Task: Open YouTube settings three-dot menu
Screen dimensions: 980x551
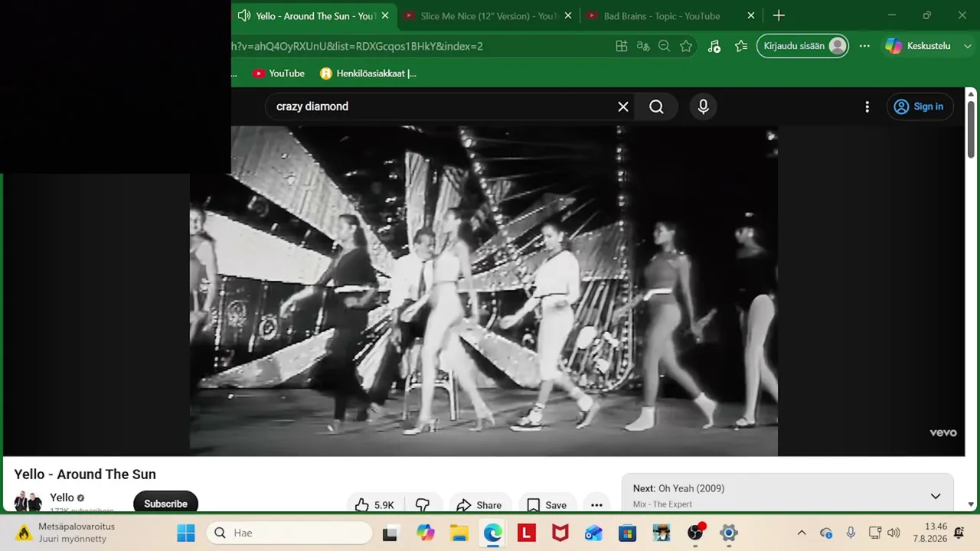Action: pyautogui.click(x=867, y=107)
